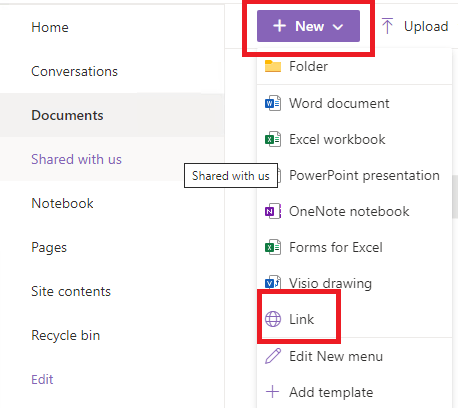Open the New dropdown button
This screenshot has width=458, height=408.
point(308,26)
